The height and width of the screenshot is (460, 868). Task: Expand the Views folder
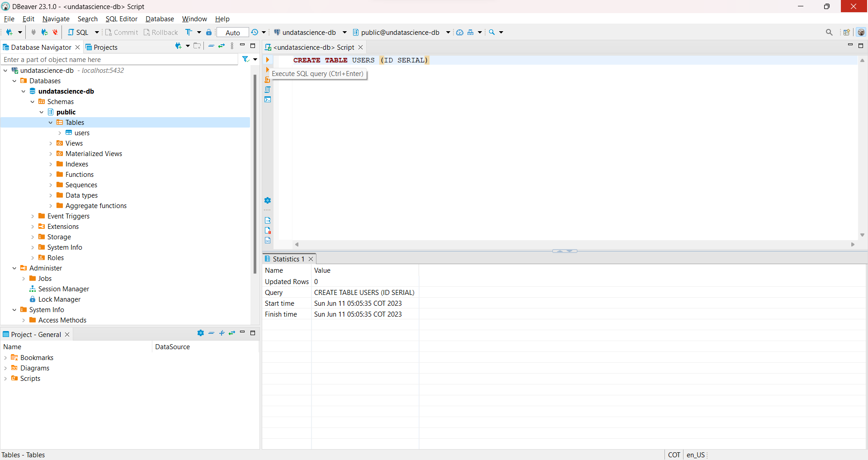[51, 143]
